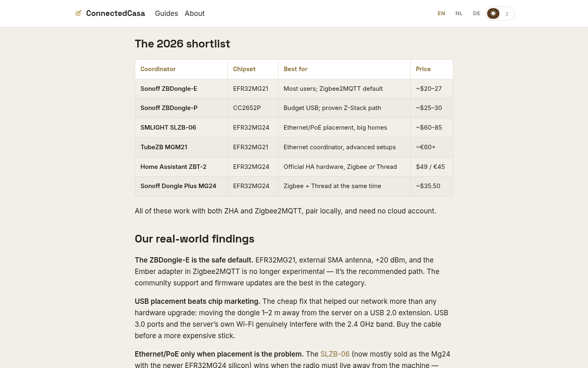Select the light theme sun icon
This screenshot has height=368, width=588.
click(493, 13)
